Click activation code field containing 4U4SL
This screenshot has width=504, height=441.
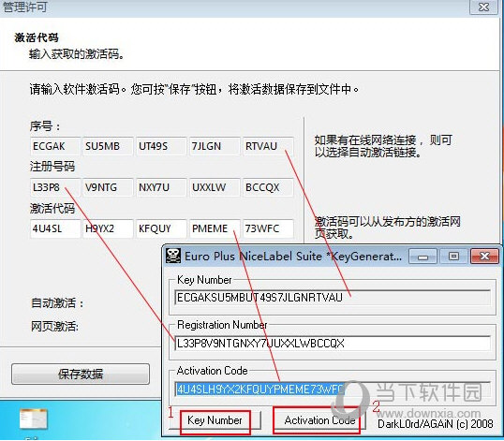(x=55, y=228)
